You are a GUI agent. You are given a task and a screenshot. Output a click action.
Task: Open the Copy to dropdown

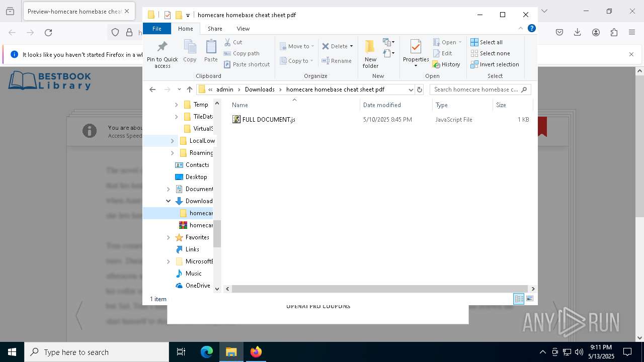tap(297, 61)
